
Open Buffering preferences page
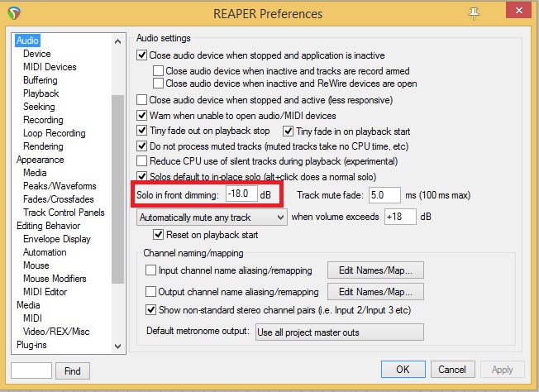[41, 80]
